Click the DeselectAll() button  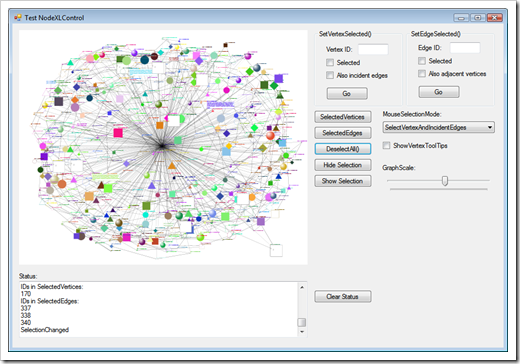point(343,149)
